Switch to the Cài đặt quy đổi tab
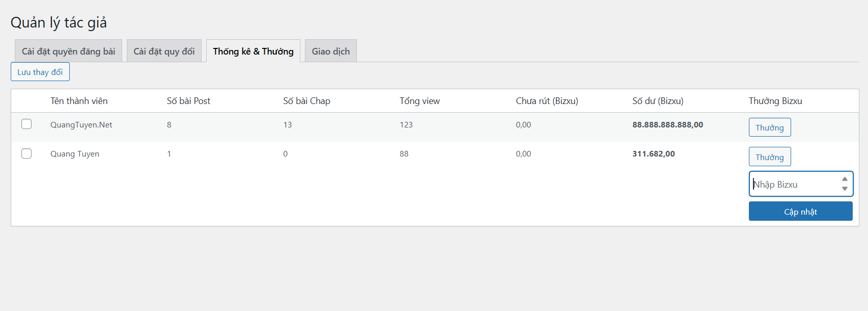This screenshot has height=311, width=868. [x=164, y=51]
